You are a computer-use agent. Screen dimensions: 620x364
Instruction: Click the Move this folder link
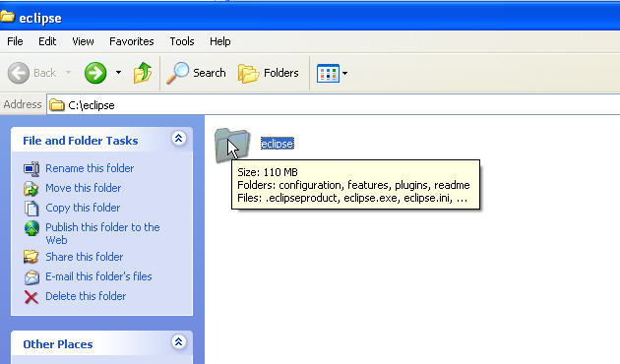tap(84, 188)
